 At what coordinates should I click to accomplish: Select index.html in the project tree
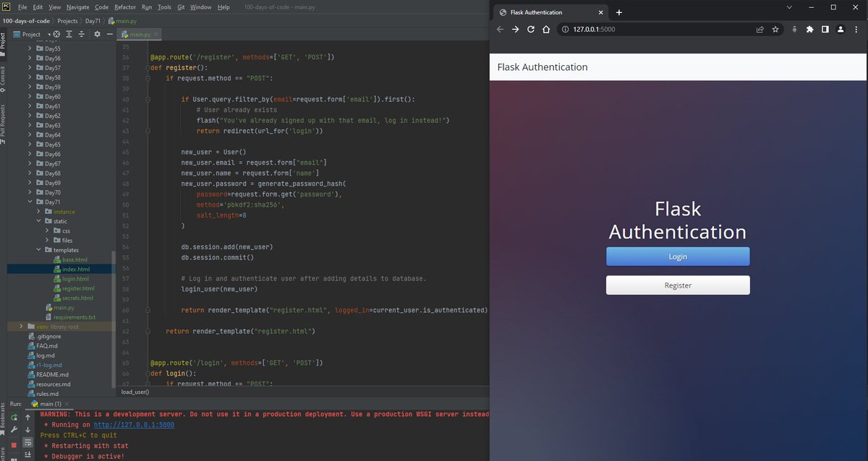[76, 269]
